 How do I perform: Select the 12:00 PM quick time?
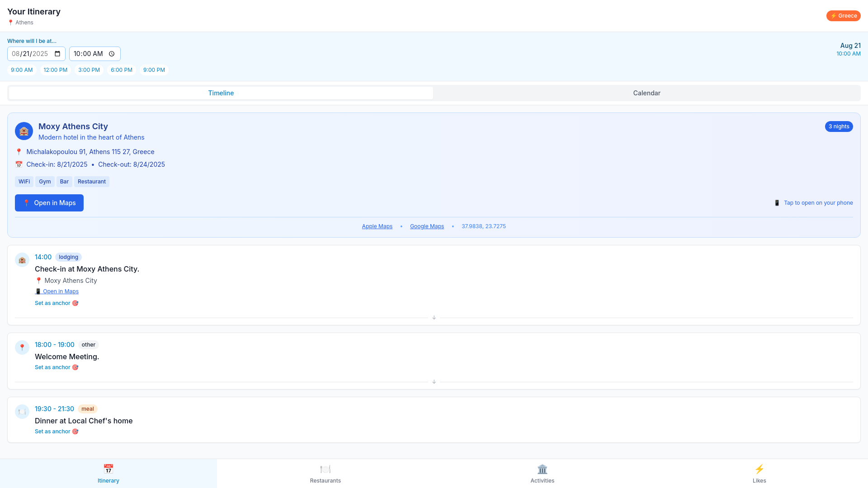click(x=56, y=70)
